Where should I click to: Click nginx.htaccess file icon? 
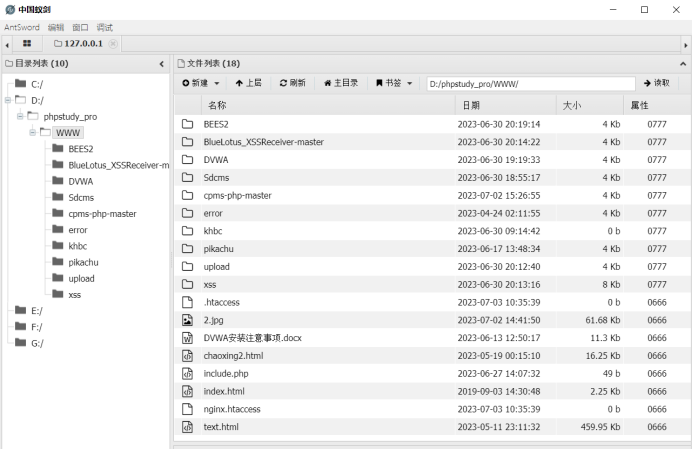[x=188, y=409]
